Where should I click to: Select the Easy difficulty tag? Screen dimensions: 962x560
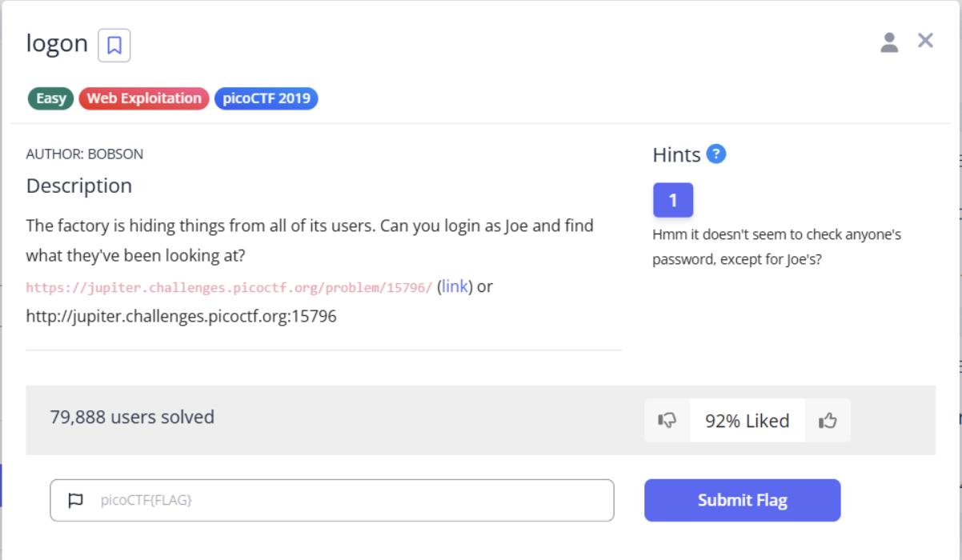(x=51, y=98)
